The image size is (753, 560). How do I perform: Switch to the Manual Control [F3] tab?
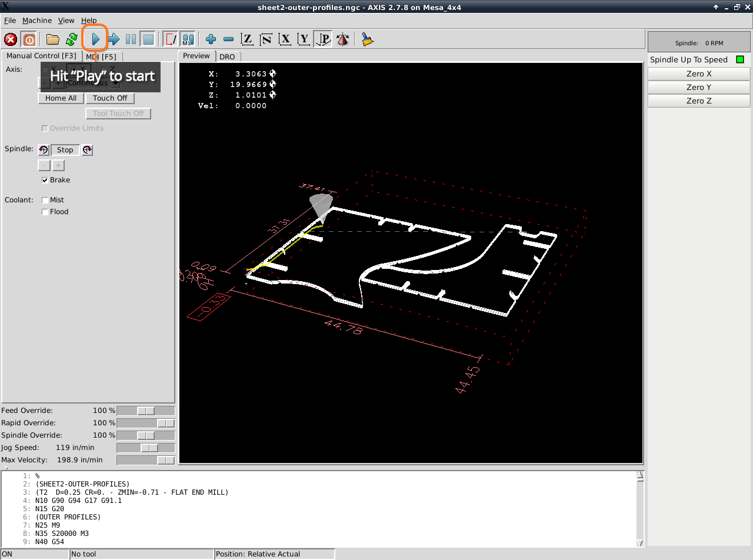point(42,56)
